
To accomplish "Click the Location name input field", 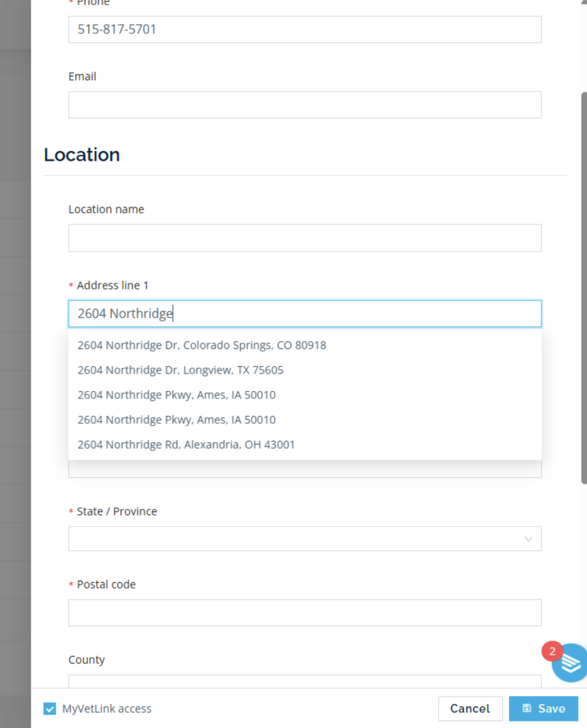I will (x=305, y=238).
